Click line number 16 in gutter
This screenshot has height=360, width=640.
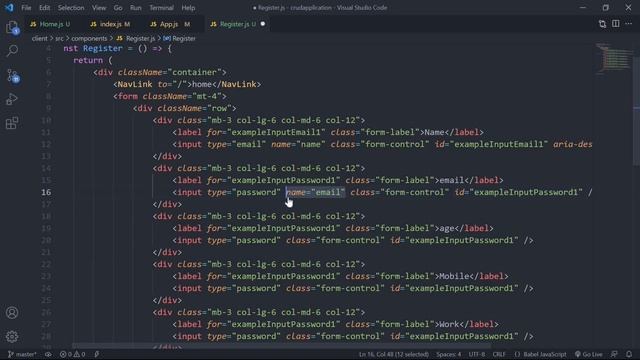[x=46, y=192]
